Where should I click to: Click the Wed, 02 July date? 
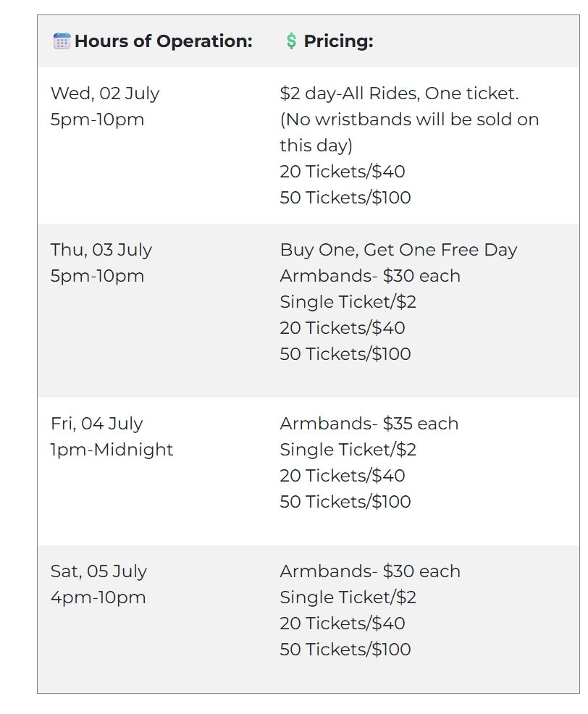(x=105, y=93)
